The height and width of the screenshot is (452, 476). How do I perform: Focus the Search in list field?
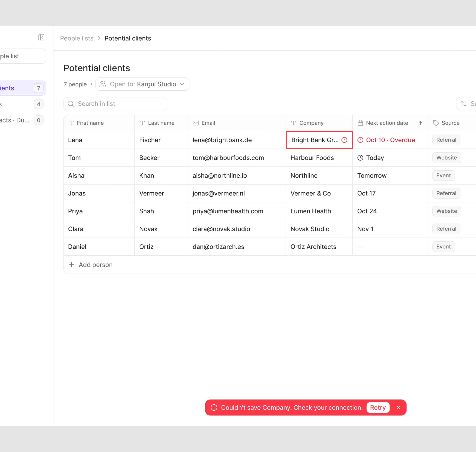[x=115, y=104]
